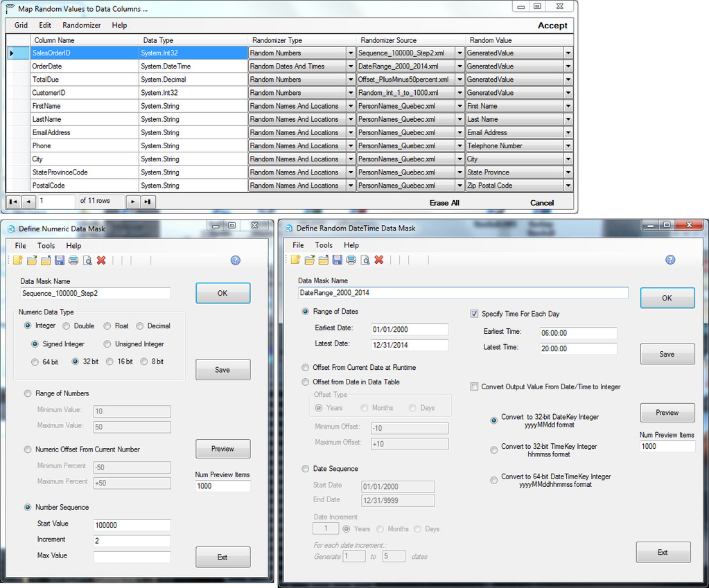
Task: Choose the Date Sequence radio option
Action: click(306, 469)
